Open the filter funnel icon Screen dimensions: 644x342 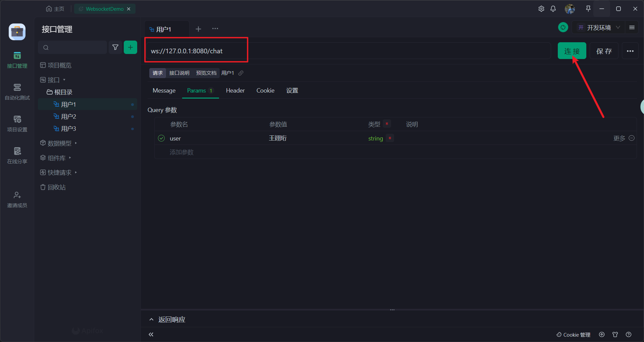[115, 48]
